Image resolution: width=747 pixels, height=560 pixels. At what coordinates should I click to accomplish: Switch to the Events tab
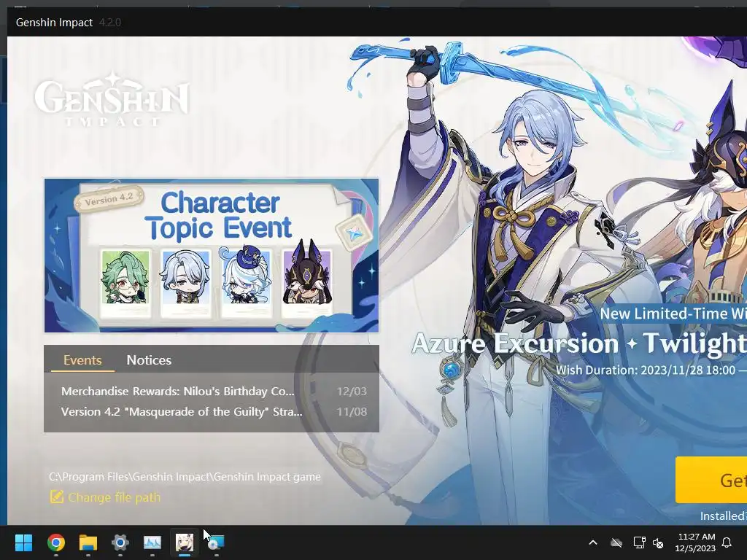[82, 360]
